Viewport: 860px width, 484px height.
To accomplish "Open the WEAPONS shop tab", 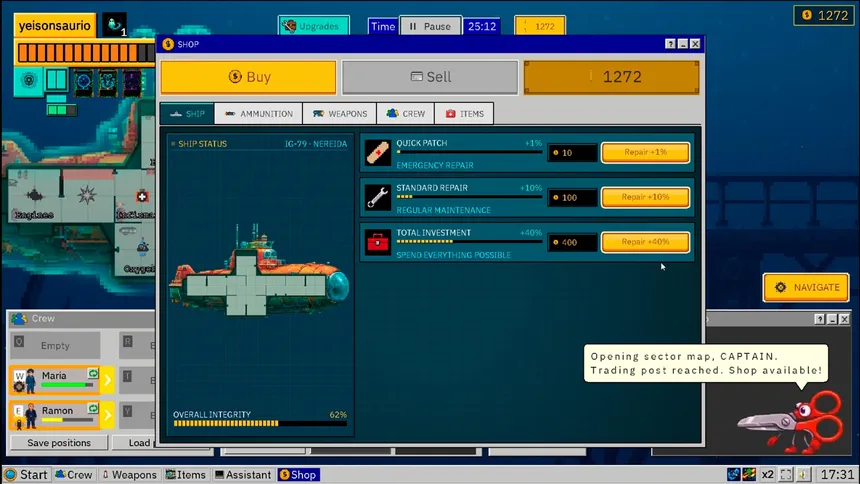I will 340,114.
